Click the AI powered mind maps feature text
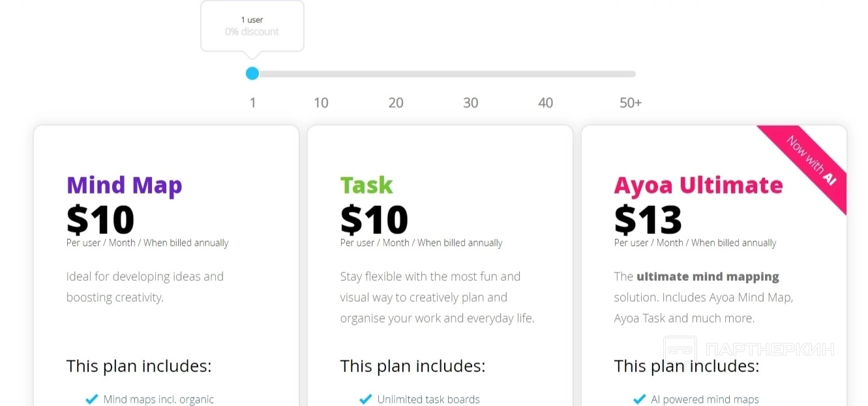 [704, 399]
